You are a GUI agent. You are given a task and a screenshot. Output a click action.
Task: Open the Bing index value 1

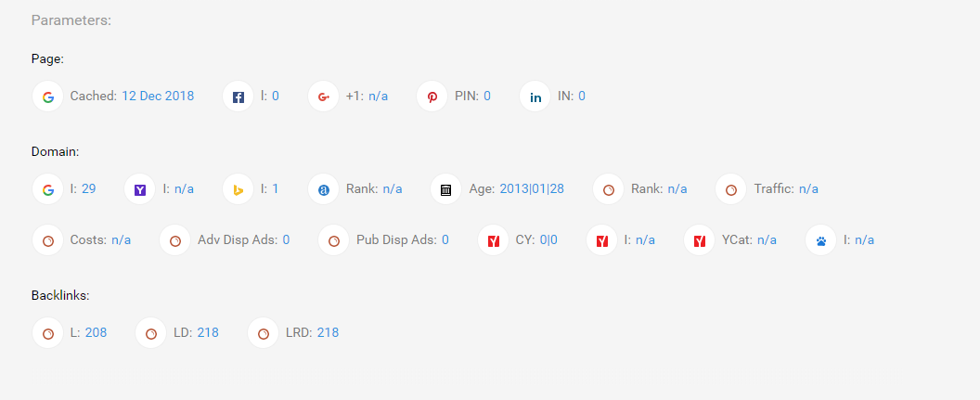(x=275, y=188)
